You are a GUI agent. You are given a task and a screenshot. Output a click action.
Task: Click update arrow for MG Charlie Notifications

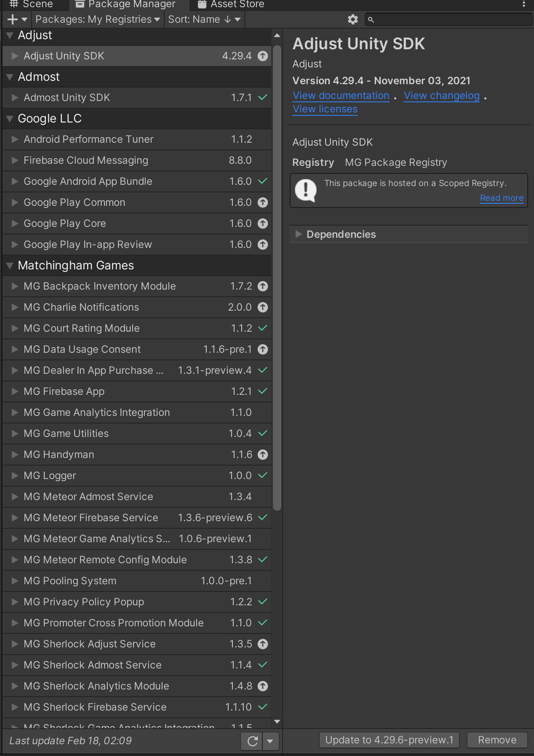[x=263, y=307]
